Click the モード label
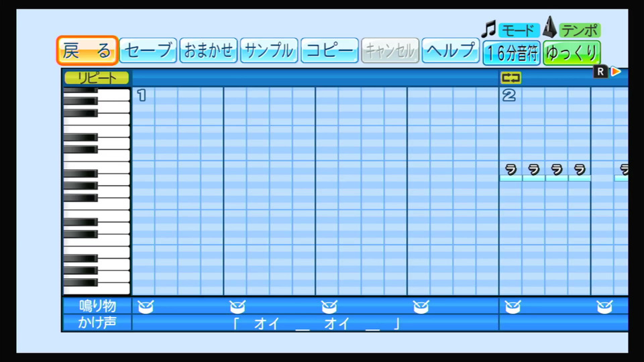644x362 pixels. point(519,30)
